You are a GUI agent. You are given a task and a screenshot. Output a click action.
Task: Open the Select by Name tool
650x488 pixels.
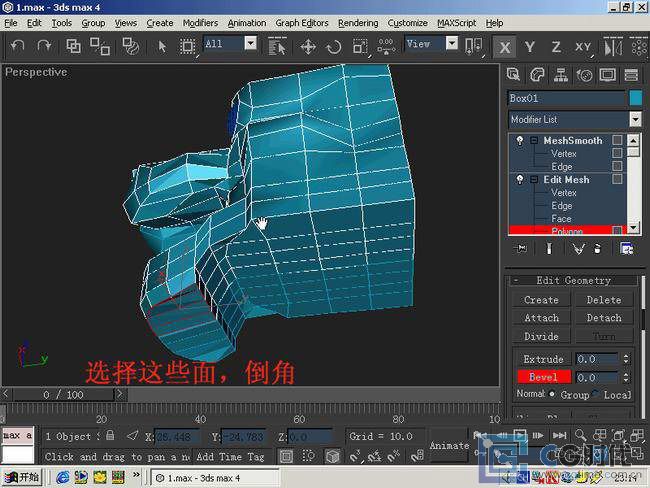click(277, 46)
